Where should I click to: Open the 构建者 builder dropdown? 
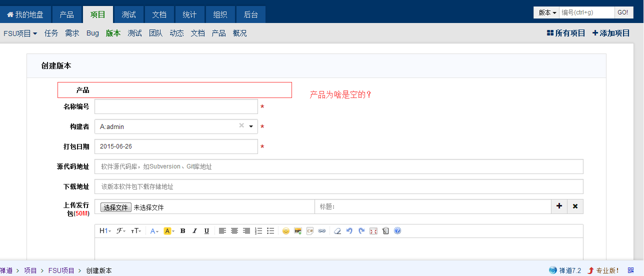pyautogui.click(x=251, y=127)
